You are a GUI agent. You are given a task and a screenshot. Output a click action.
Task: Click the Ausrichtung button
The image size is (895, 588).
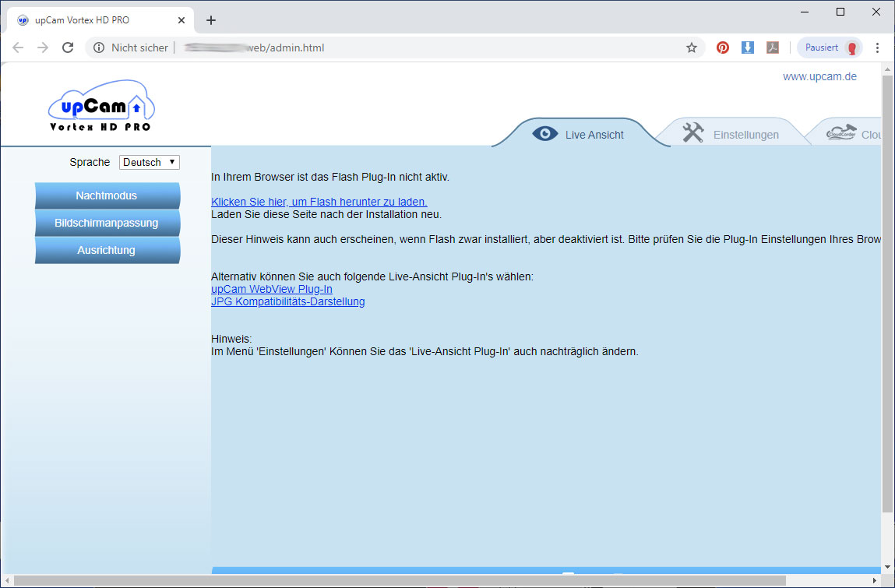(x=107, y=251)
